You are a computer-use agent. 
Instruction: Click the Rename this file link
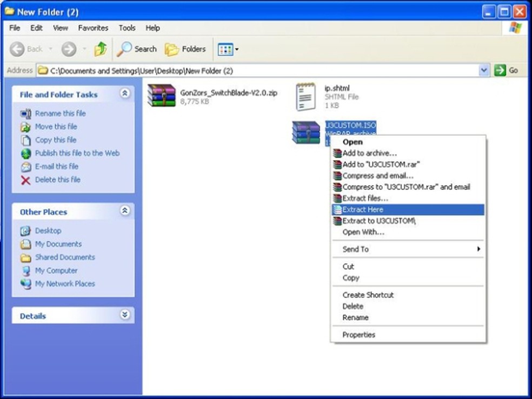[x=60, y=113]
